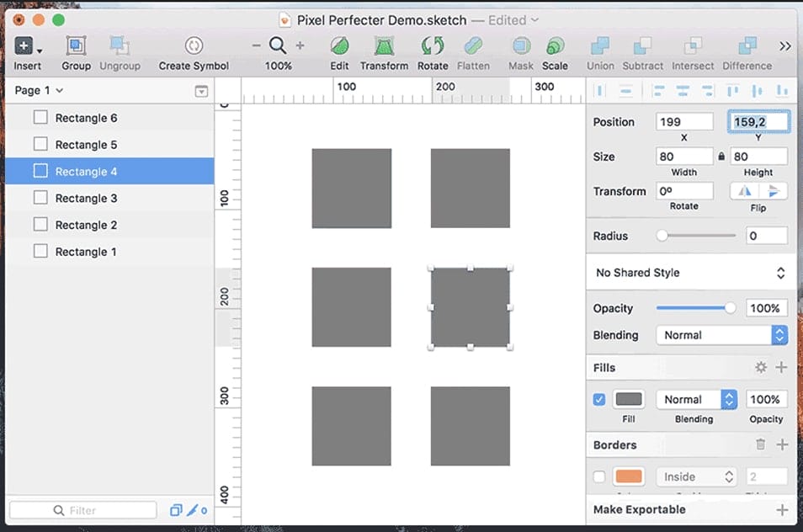Viewport: 803px width, 532px height.
Task: Click the orange border color swatch
Action: [x=629, y=476]
